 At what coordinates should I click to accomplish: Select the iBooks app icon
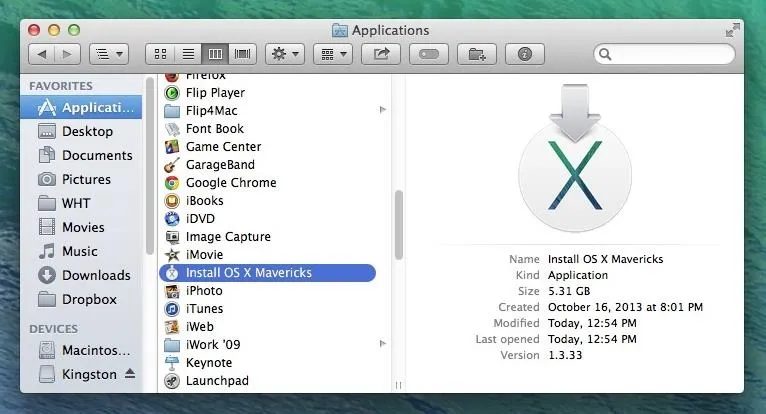[x=172, y=200]
